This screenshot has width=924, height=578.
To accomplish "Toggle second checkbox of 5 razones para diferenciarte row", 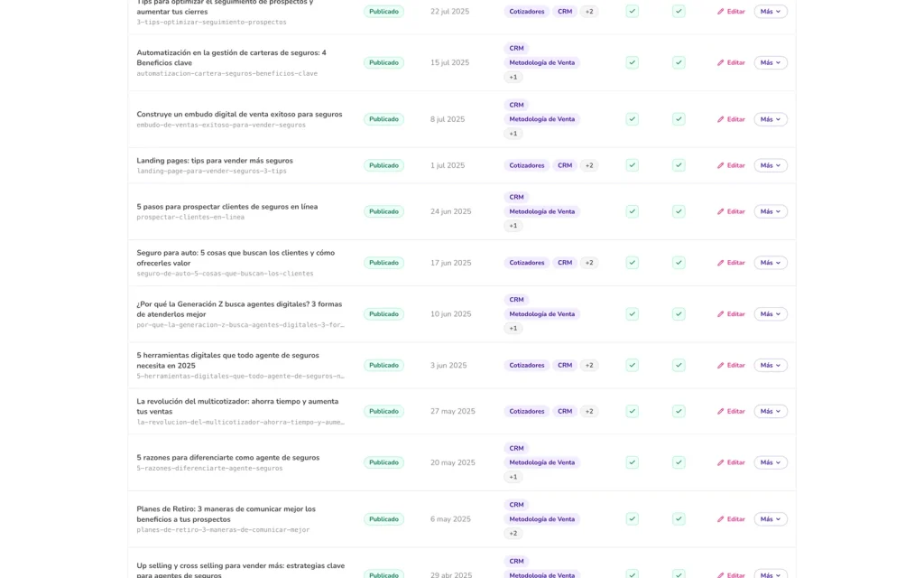I will 679,462.
